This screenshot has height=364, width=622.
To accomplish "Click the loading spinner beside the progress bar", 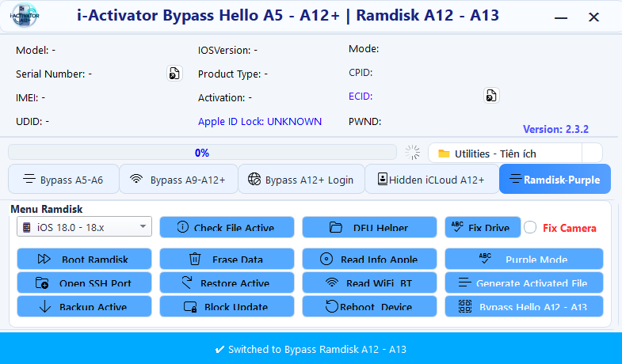I will coord(412,153).
